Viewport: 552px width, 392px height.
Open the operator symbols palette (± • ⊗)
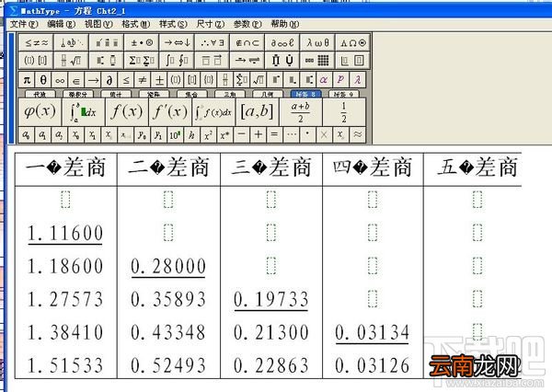142,43
